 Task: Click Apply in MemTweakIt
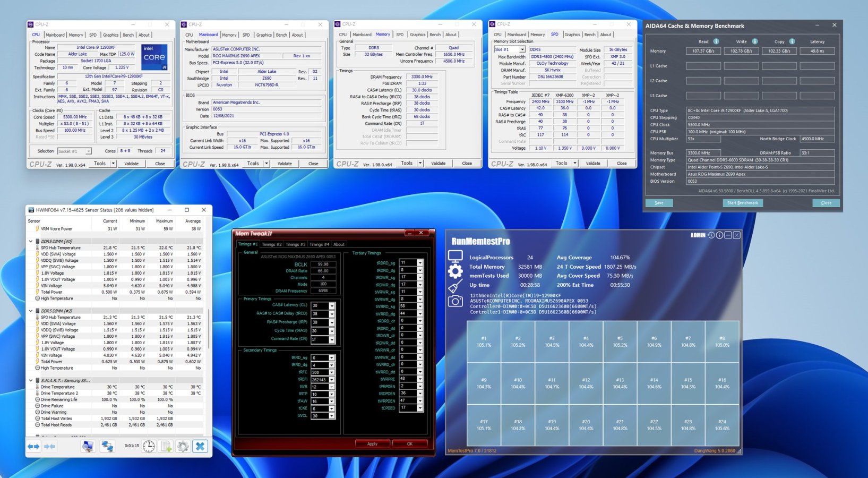(x=373, y=443)
